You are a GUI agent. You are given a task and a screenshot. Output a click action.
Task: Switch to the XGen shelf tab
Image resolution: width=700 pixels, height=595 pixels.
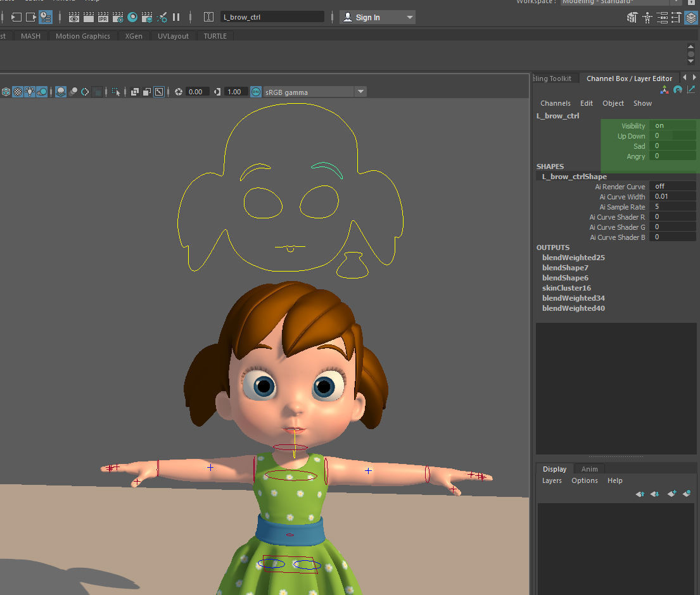point(134,36)
